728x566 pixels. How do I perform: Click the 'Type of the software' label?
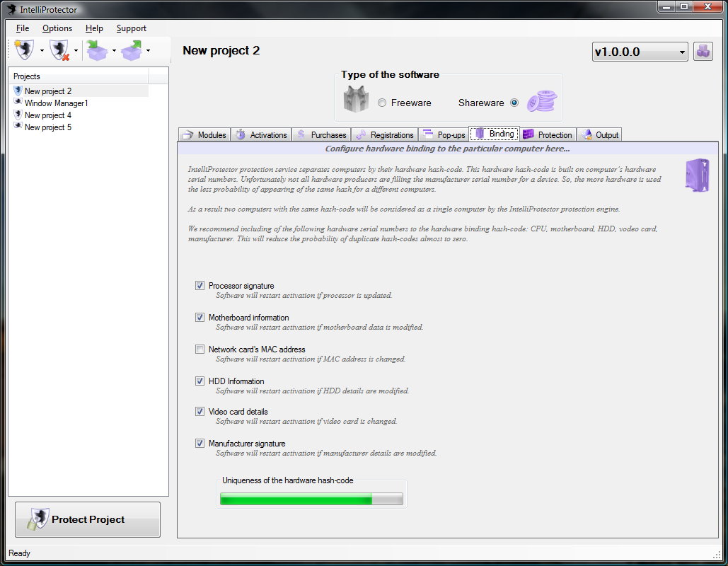[390, 74]
